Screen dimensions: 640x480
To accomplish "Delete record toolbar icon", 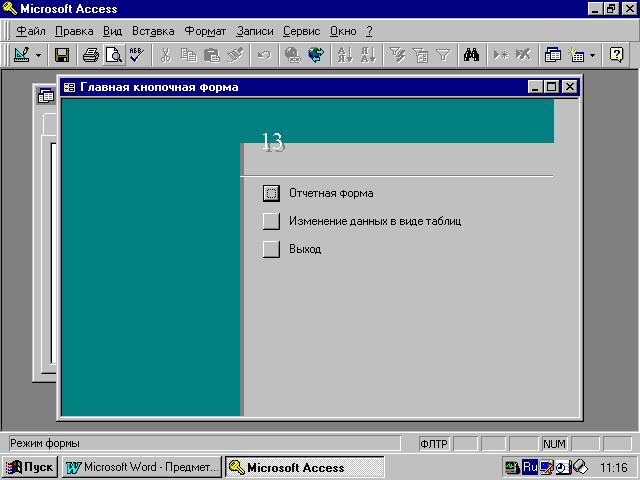I will click(523, 55).
